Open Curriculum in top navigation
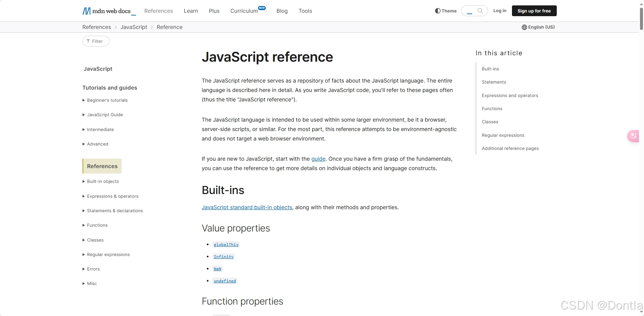 tap(244, 11)
